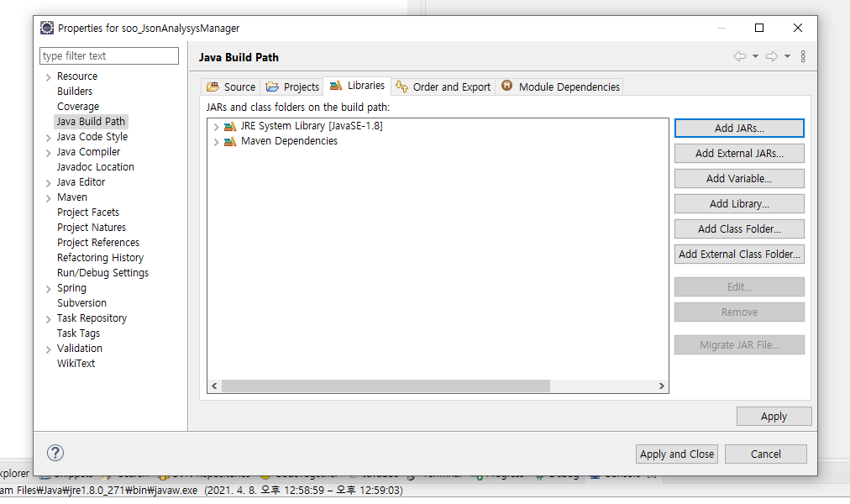The width and height of the screenshot is (850, 504).
Task: Select Coverage in the properties tree
Action: tap(78, 106)
